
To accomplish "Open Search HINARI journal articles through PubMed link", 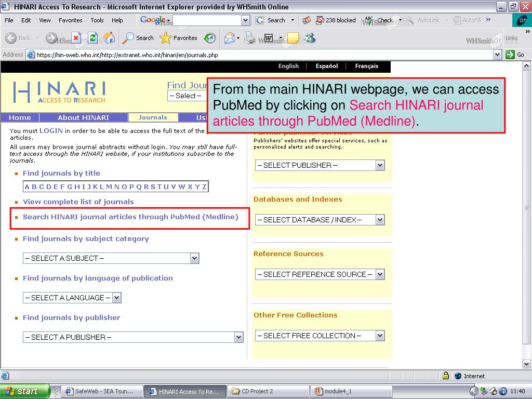I will pos(130,217).
